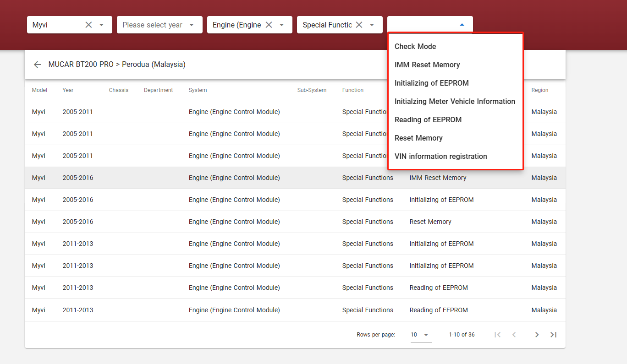Image resolution: width=627 pixels, height=364 pixels.
Task: Click the Myvi model selection field text
Action: (40, 25)
